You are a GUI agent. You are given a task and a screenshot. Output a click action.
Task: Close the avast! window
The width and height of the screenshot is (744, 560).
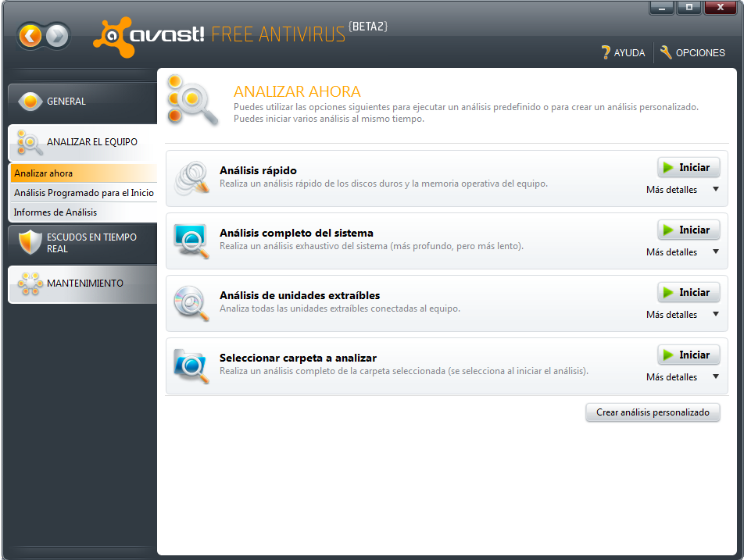coord(721,8)
